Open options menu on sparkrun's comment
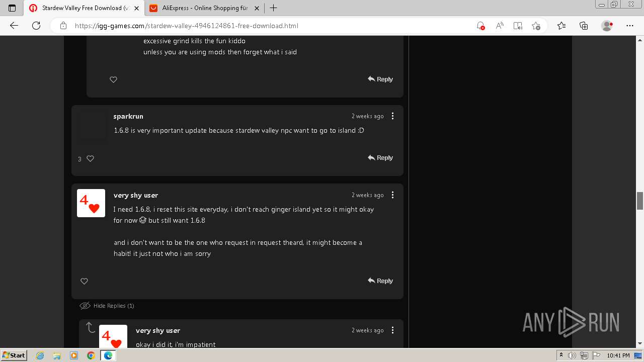Screen dimensions: 644x362 tap(393, 116)
